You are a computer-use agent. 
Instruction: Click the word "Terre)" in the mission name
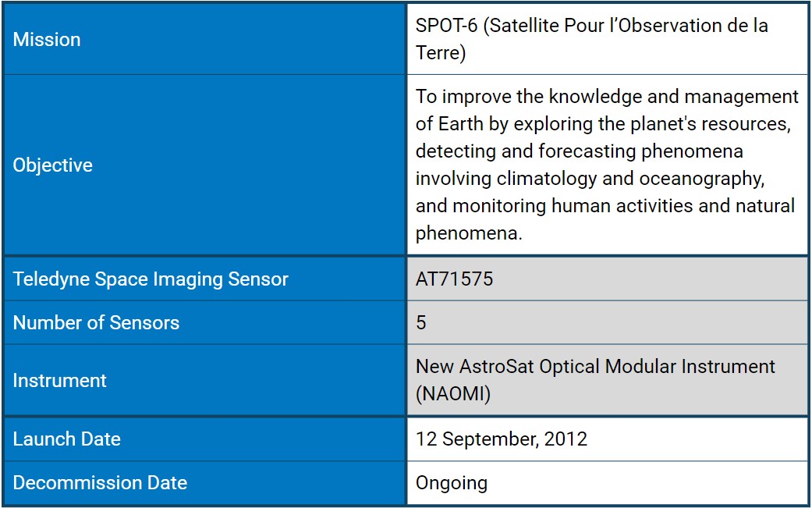[x=440, y=53]
